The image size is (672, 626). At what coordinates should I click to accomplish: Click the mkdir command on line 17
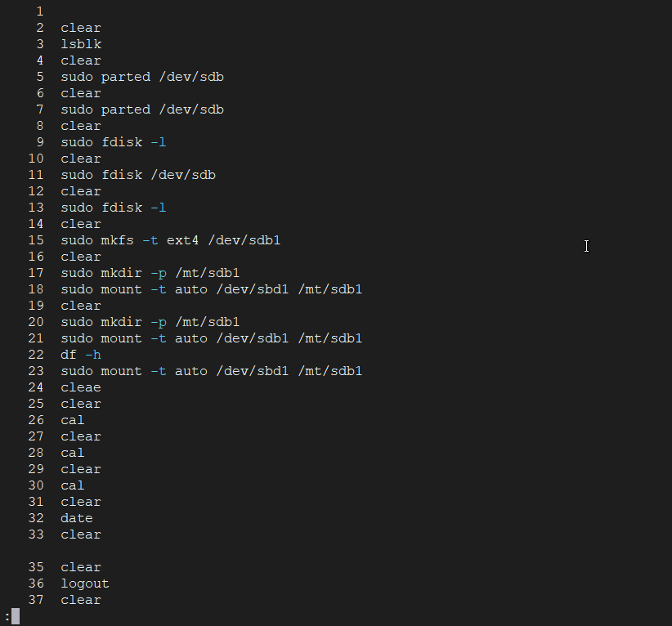coord(121,273)
